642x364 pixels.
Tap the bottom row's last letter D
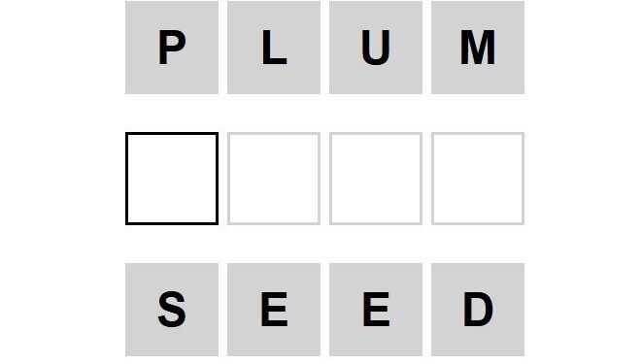click(x=478, y=310)
